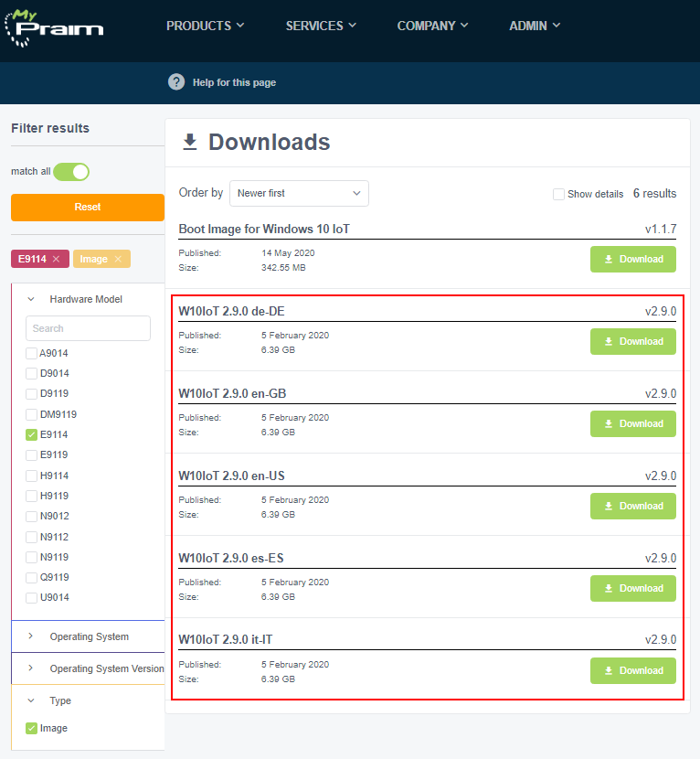Click the W10IoT 2.9.0 es-ES title

(x=231, y=558)
